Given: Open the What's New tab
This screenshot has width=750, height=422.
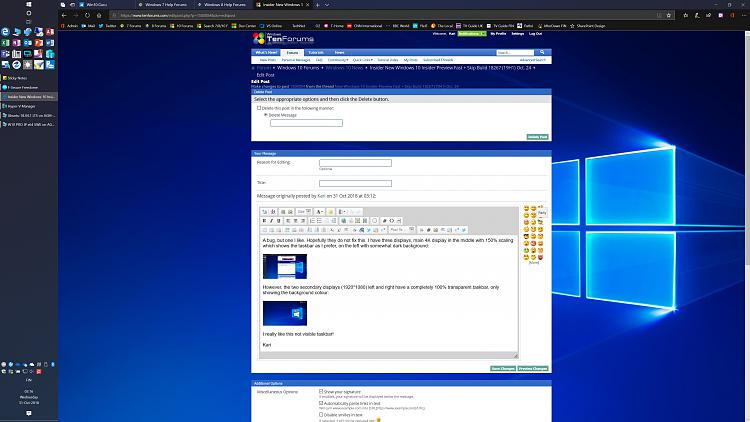Looking at the screenshot, I should click(x=266, y=53).
